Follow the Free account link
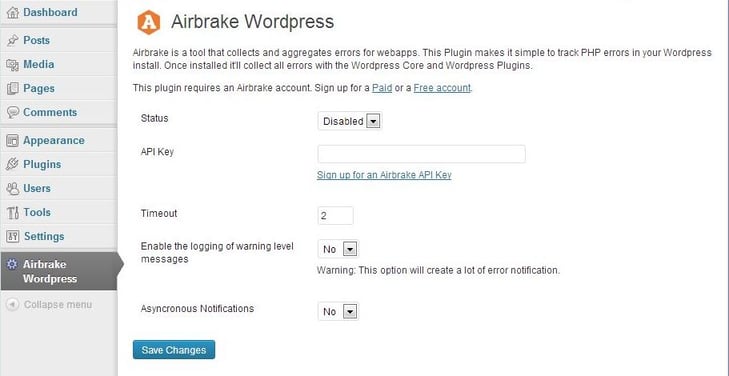Screen dimensions: 729x376 tap(442, 88)
